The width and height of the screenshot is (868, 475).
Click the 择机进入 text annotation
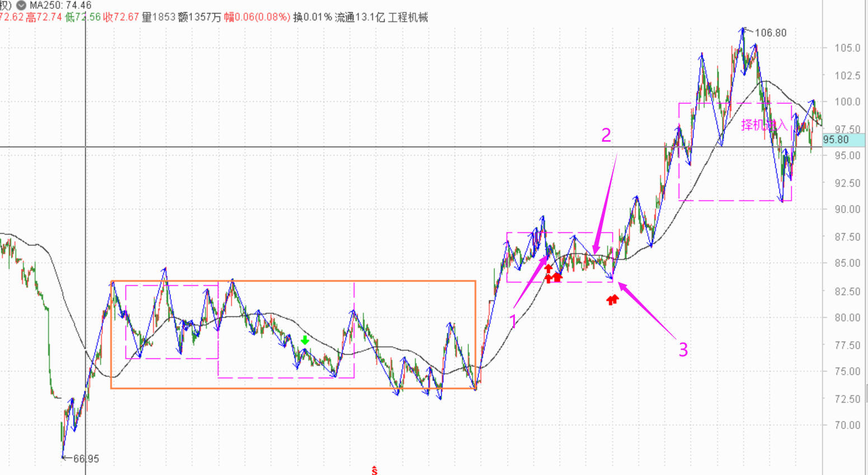[x=764, y=125]
